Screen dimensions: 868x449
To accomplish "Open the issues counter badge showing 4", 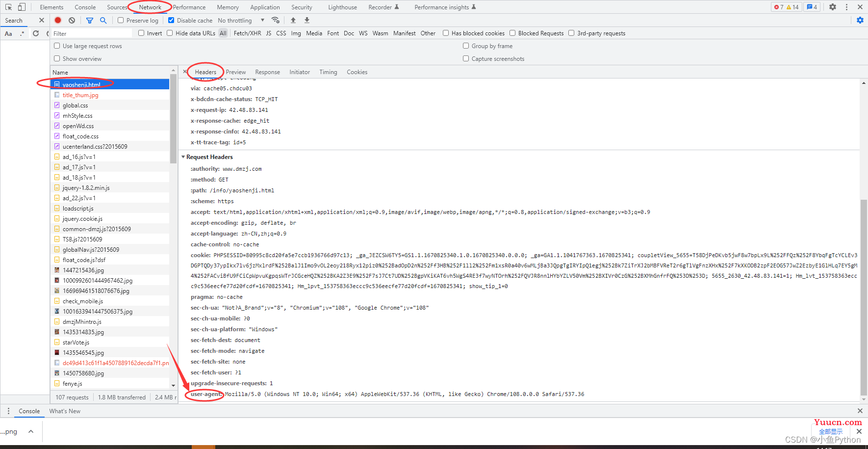I will [812, 7].
